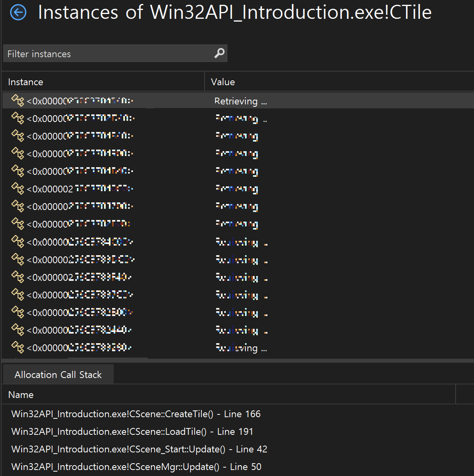The height and width of the screenshot is (476, 474).
Task: Click the back navigation arrow
Action: 18,12
